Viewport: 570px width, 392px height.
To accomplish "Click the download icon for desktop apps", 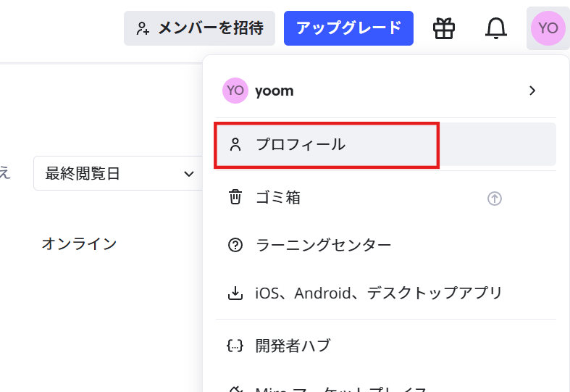I will point(235,293).
